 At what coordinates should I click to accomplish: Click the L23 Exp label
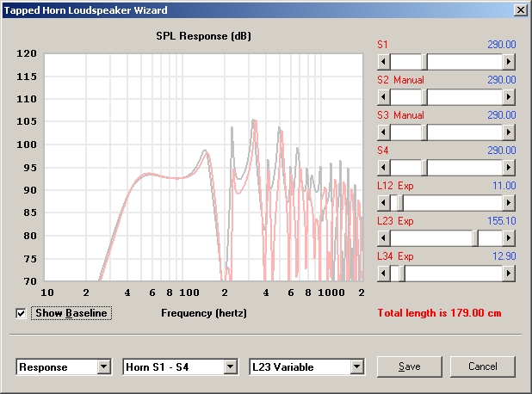click(395, 221)
